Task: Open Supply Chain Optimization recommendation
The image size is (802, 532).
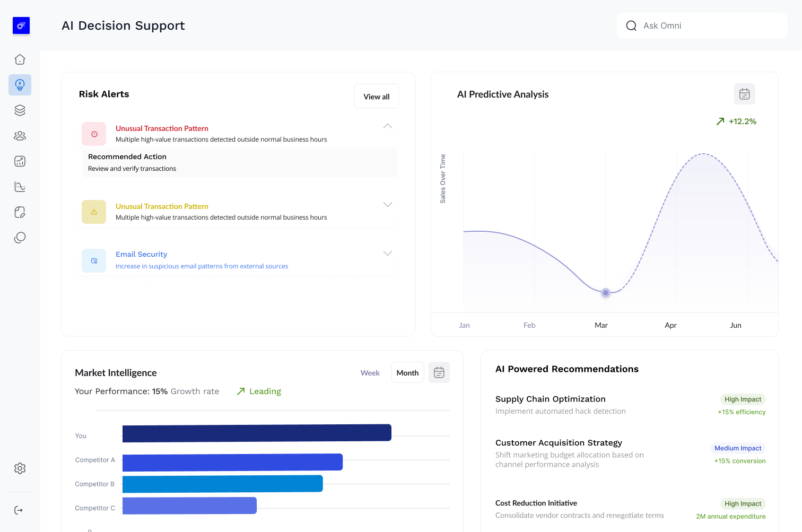Action: (x=550, y=399)
